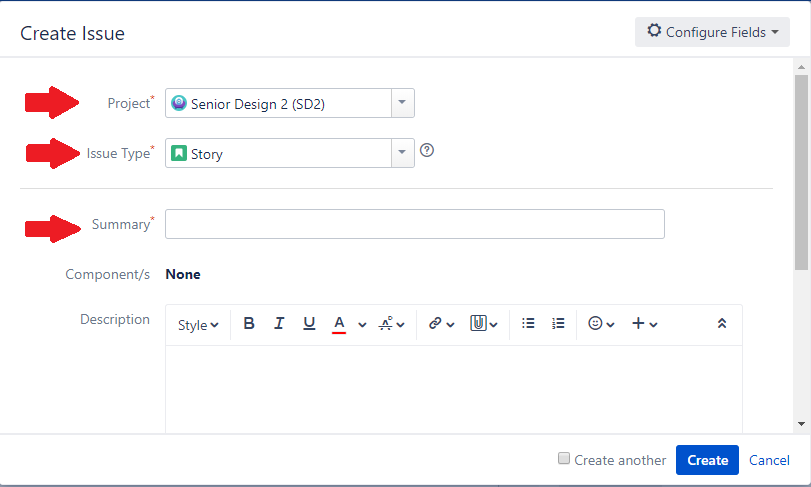Toggle bold formatting
The height and width of the screenshot is (487, 811).
pyautogui.click(x=249, y=324)
